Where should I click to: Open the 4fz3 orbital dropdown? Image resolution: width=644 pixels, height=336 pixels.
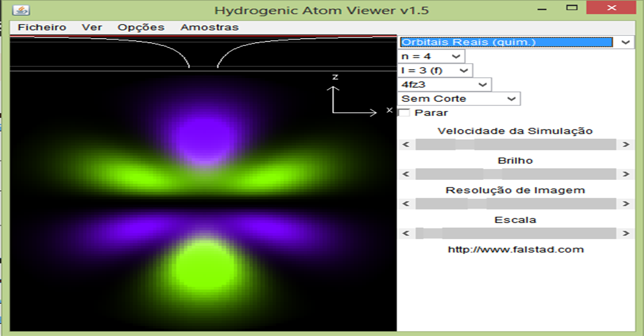pos(444,84)
